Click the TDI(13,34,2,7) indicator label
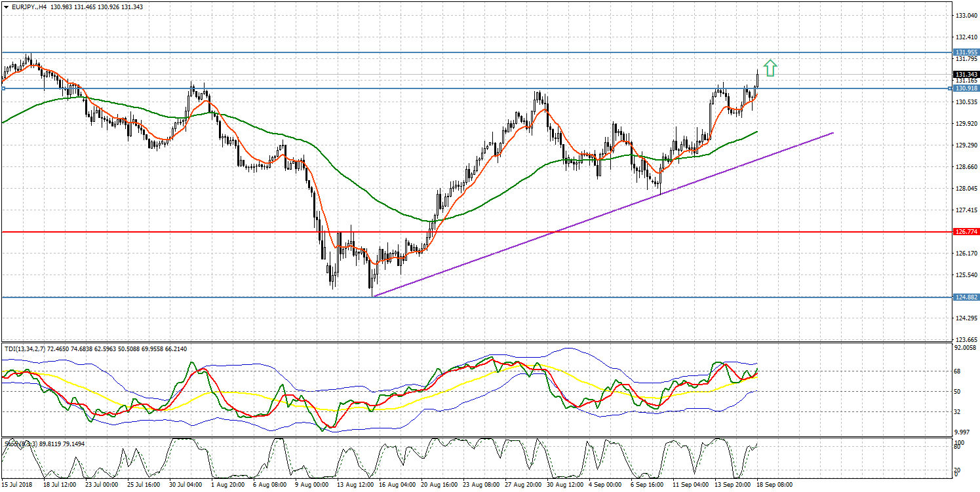980x492 pixels. pos(23,349)
